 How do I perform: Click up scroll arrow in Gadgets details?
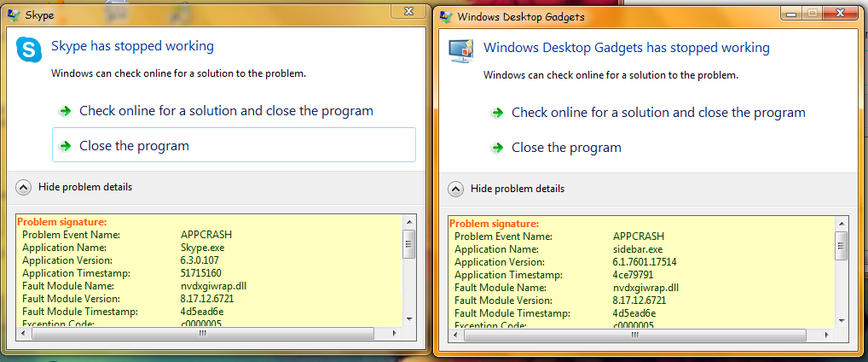tap(841, 222)
